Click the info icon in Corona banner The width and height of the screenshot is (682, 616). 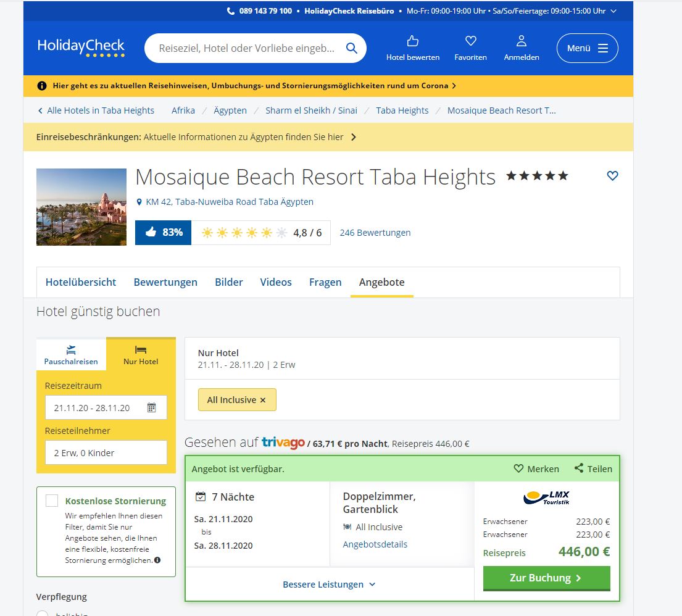(42, 86)
